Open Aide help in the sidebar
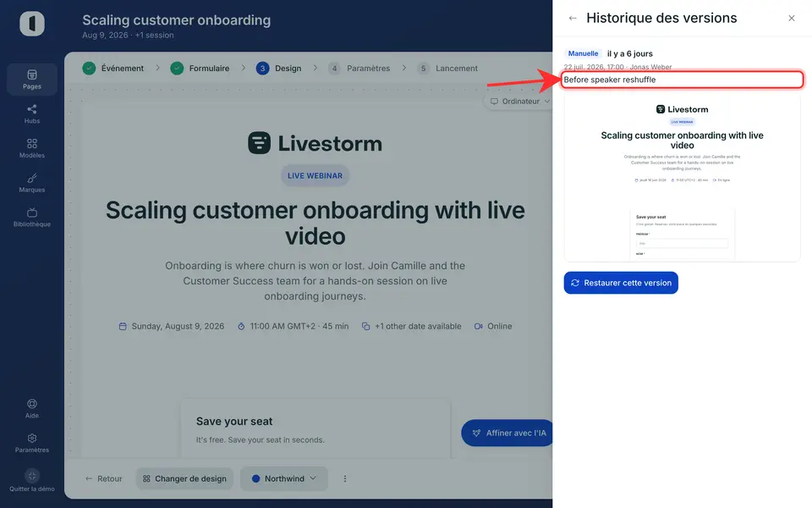The width and height of the screenshot is (812, 508). coord(32,408)
